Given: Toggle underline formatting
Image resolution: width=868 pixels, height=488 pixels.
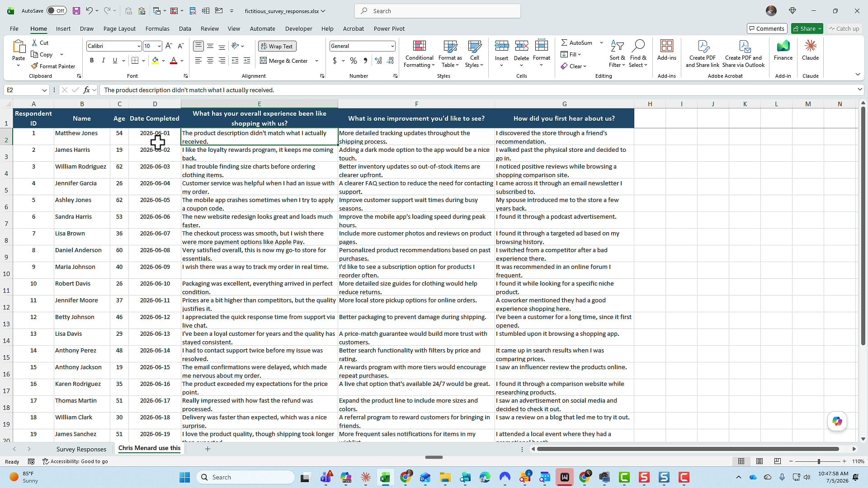Looking at the screenshot, I should pyautogui.click(x=115, y=61).
